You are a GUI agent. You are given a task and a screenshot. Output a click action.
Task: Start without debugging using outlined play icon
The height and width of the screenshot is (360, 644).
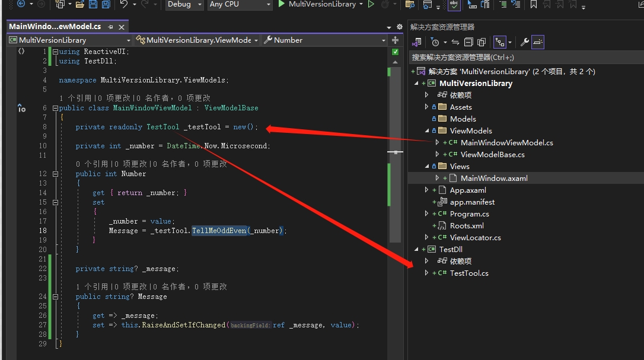click(x=371, y=4)
